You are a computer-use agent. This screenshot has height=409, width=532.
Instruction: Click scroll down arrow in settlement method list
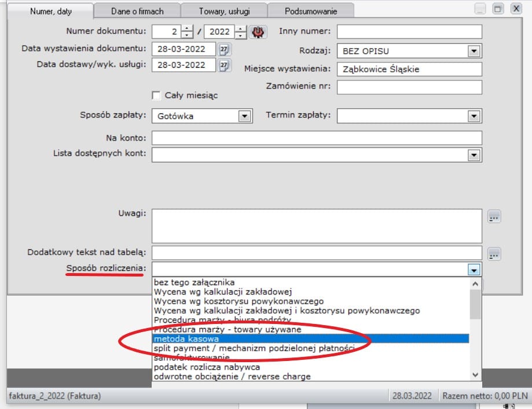[x=475, y=375]
